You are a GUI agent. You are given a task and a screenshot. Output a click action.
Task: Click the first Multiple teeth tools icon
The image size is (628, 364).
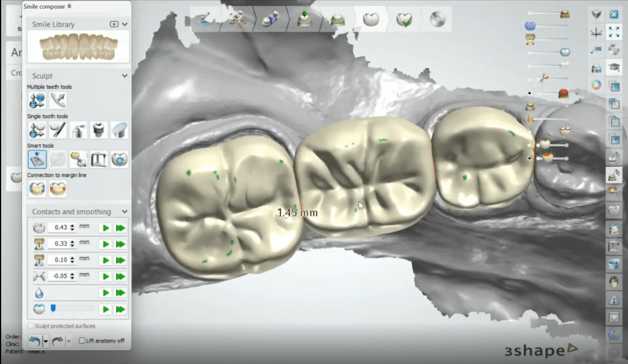[37, 101]
